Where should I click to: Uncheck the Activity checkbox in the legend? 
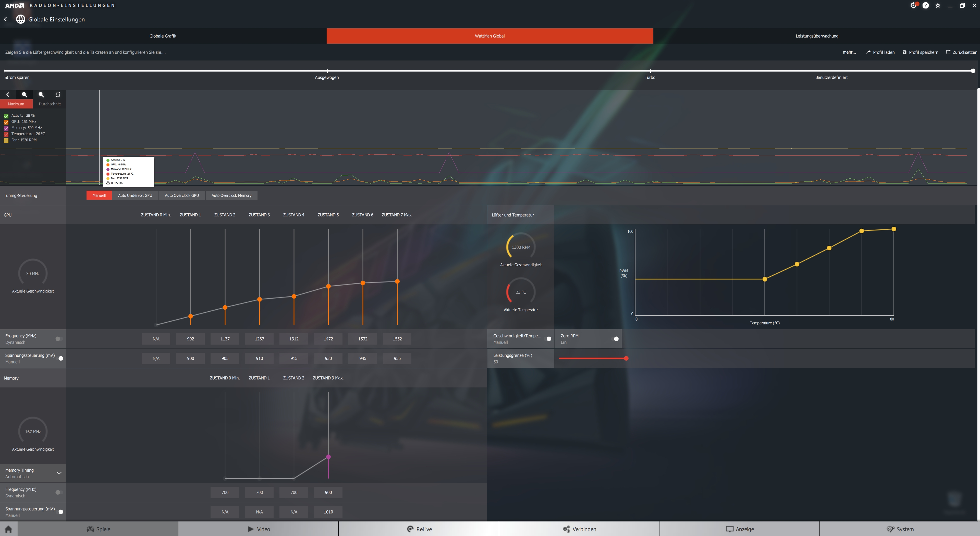click(6, 116)
